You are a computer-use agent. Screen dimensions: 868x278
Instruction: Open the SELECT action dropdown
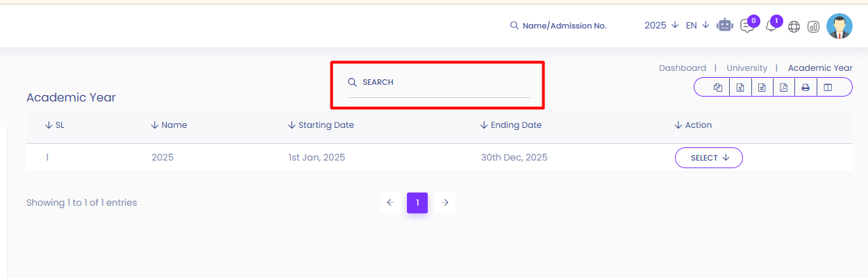click(709, 158)
